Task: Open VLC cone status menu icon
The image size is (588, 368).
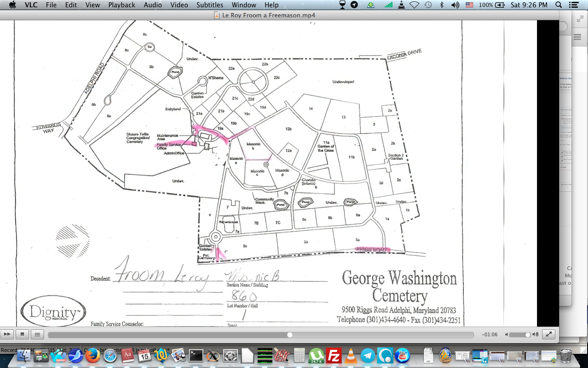Action: [401, 5]
